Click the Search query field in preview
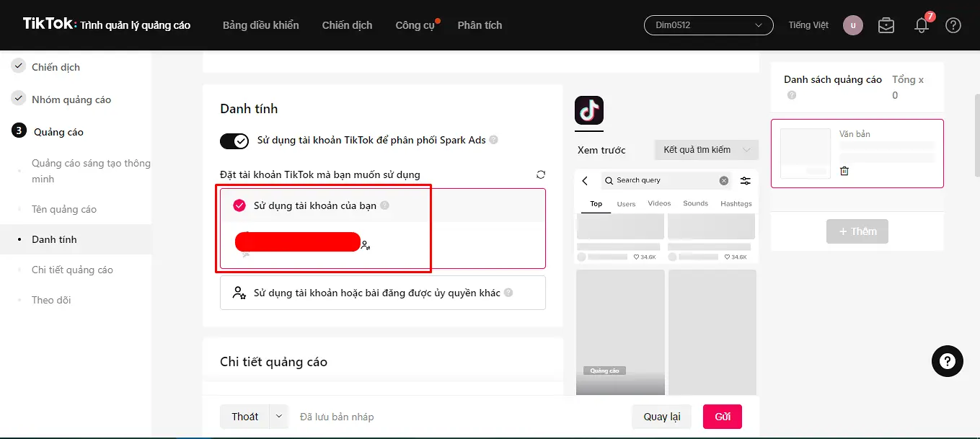 (666, 181)
